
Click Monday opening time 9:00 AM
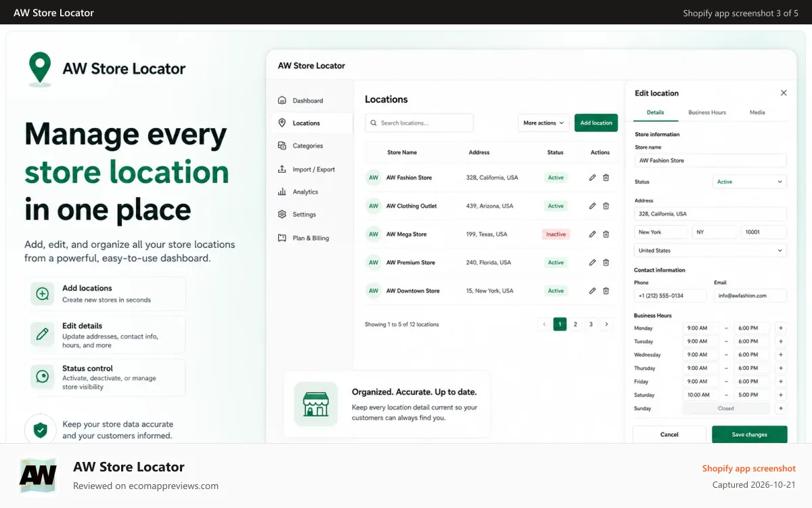[x=701, y=328]
